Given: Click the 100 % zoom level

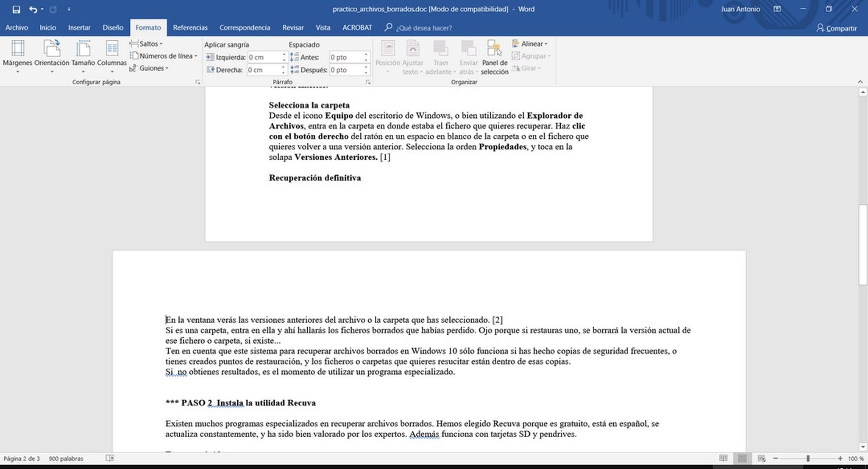Looking at the screenshot, I should [856, 458].
